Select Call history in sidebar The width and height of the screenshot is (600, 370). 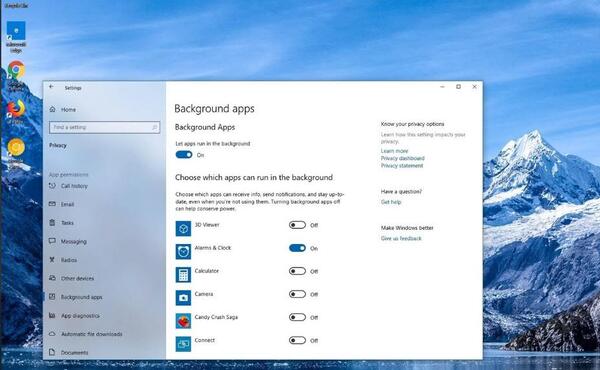74,186
